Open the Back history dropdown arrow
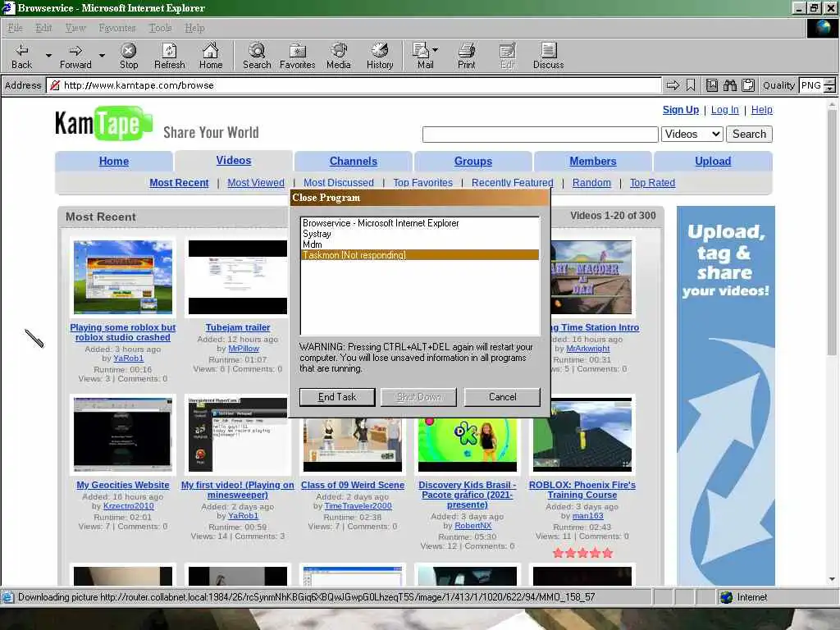This screenshot has width=840, height=630. [x=48, y=55]
